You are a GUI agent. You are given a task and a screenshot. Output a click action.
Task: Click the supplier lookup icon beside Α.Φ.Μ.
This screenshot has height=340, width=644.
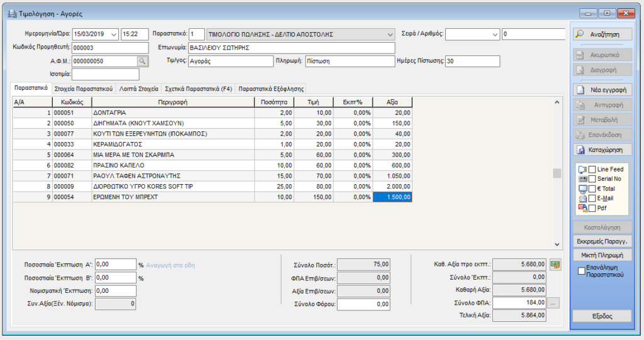[x=142, y=61]
